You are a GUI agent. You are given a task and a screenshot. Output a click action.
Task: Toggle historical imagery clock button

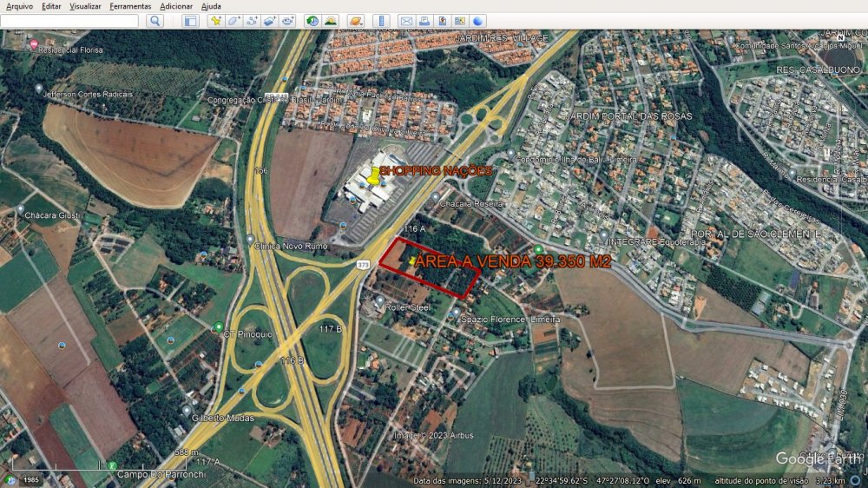pyautogui.click(x=312, y=21)
